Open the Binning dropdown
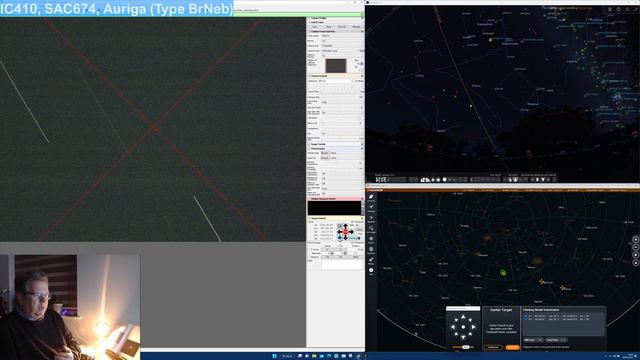The height and width of the screenshot is (360, 640). 342,41
